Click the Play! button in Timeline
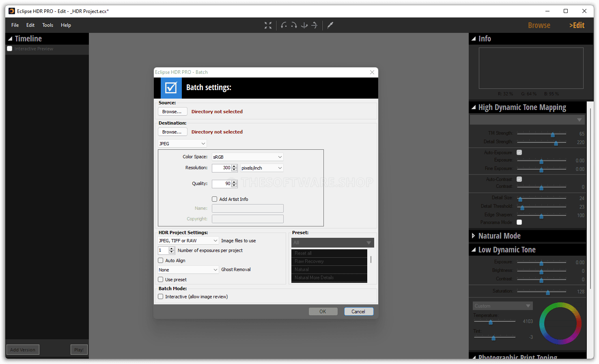The width and height of the screenshot is (599, 364). 79,350
